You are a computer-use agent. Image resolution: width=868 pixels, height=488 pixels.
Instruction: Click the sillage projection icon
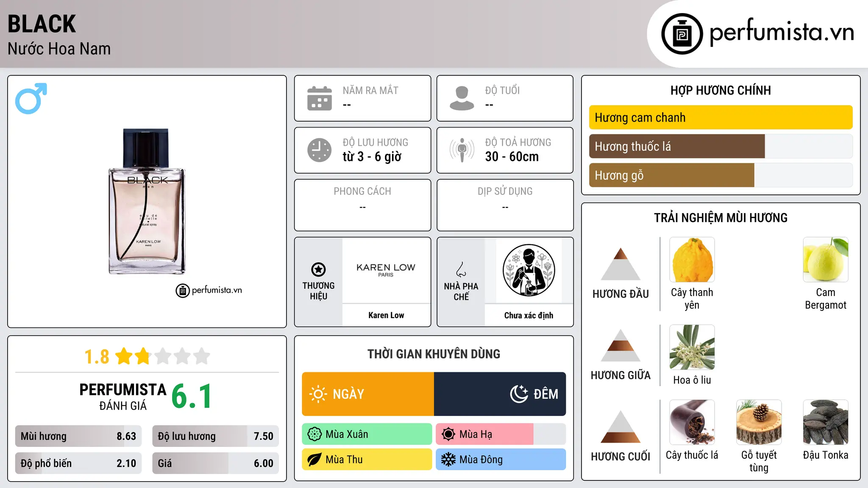tap(462, 150)
